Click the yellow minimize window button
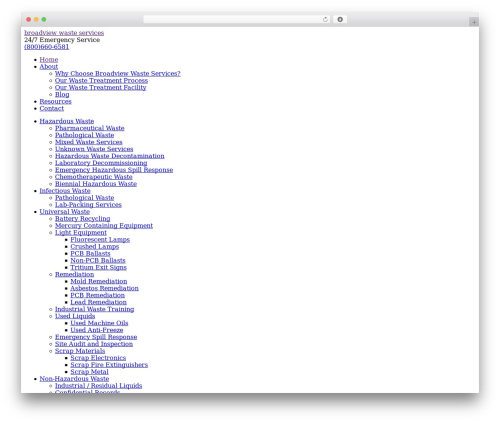Screen dimensions: 500x423 click(x=36, y=20)
